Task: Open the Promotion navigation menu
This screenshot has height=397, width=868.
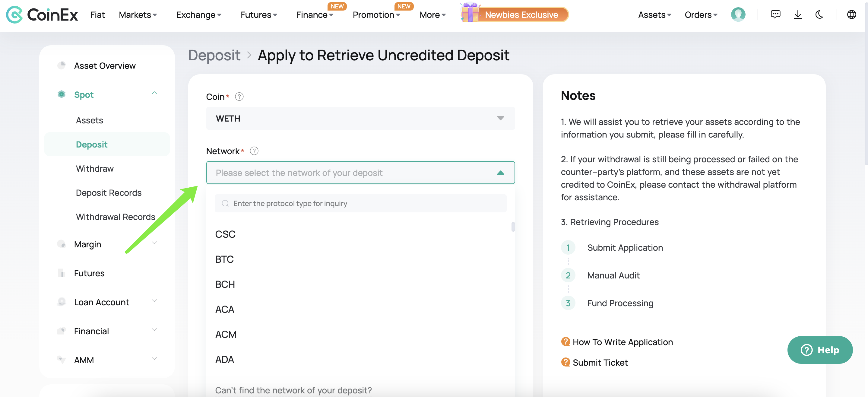Action: pos(376,15)
